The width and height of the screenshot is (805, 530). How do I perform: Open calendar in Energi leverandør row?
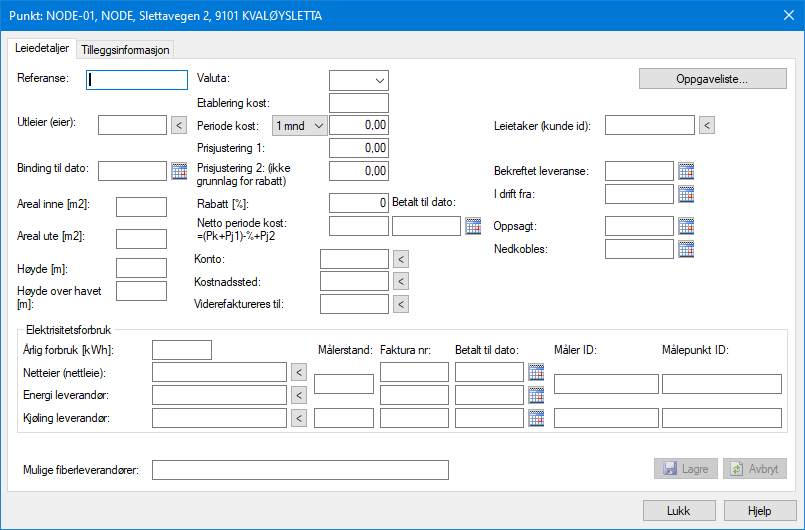(536, 395)
